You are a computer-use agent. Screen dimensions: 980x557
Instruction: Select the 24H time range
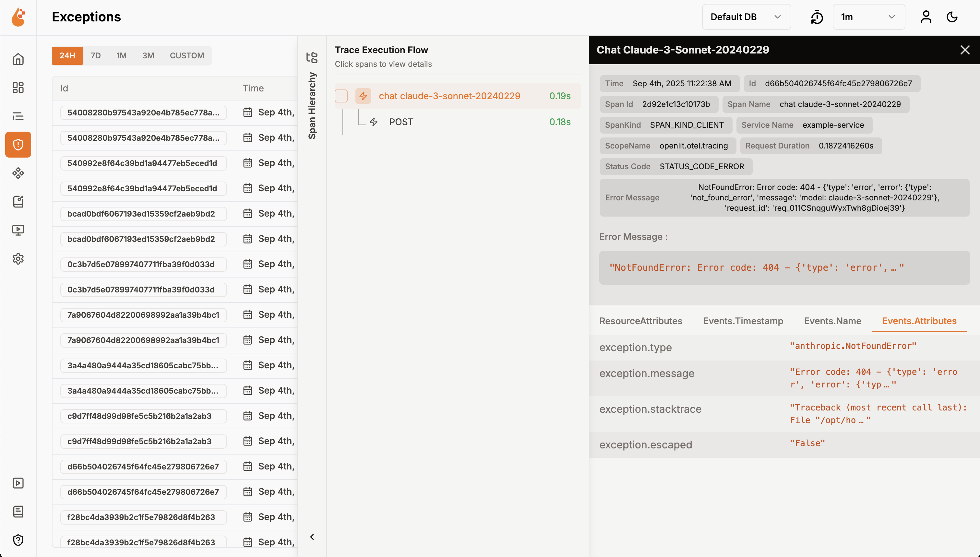coord(67,55)
